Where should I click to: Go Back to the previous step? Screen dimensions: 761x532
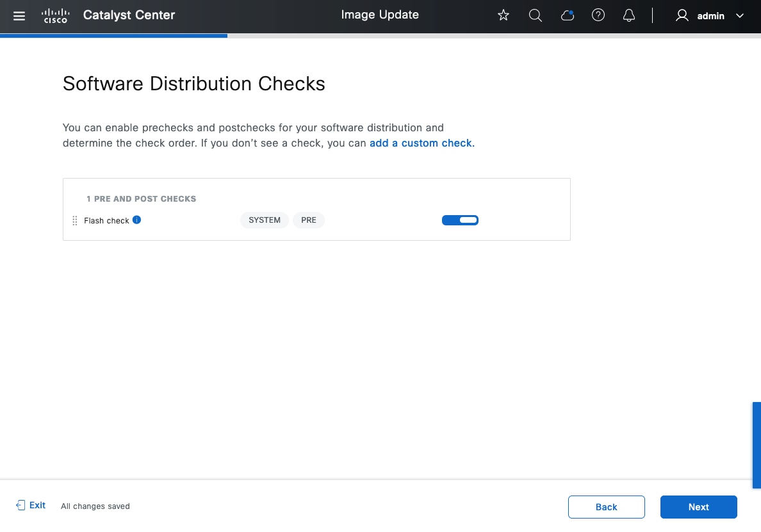[606, 507]
